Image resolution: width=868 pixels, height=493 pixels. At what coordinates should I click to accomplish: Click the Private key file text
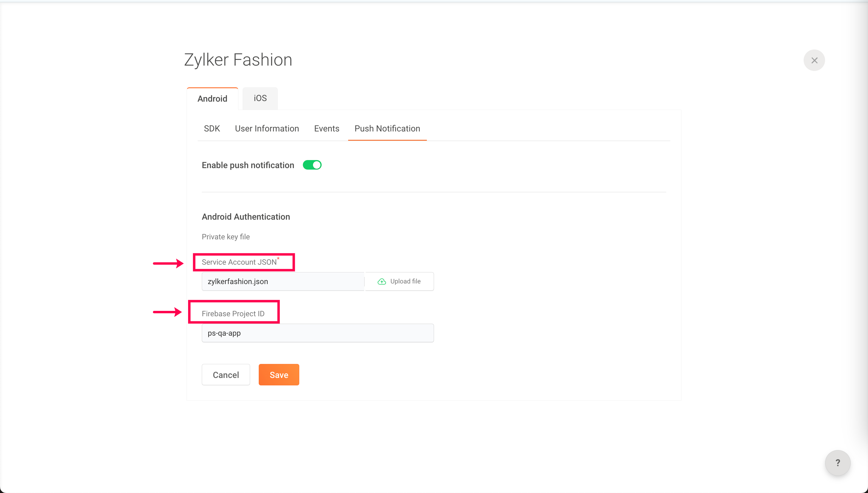(225, 237)
